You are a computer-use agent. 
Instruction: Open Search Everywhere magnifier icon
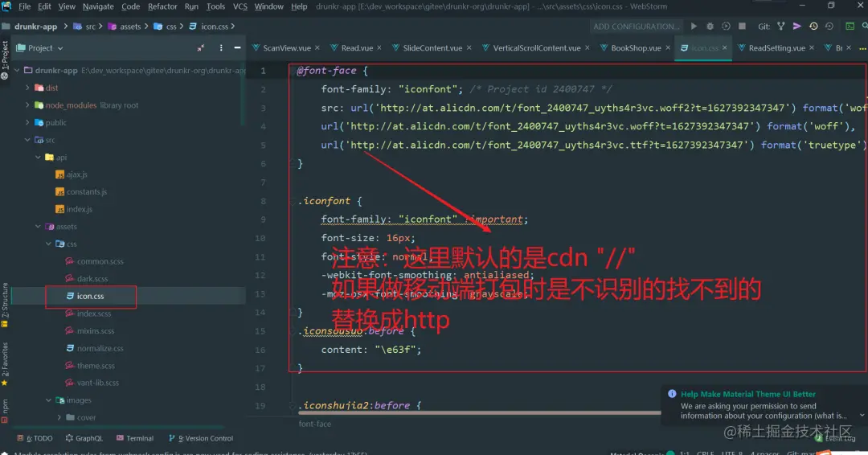(x=864, y=26)
